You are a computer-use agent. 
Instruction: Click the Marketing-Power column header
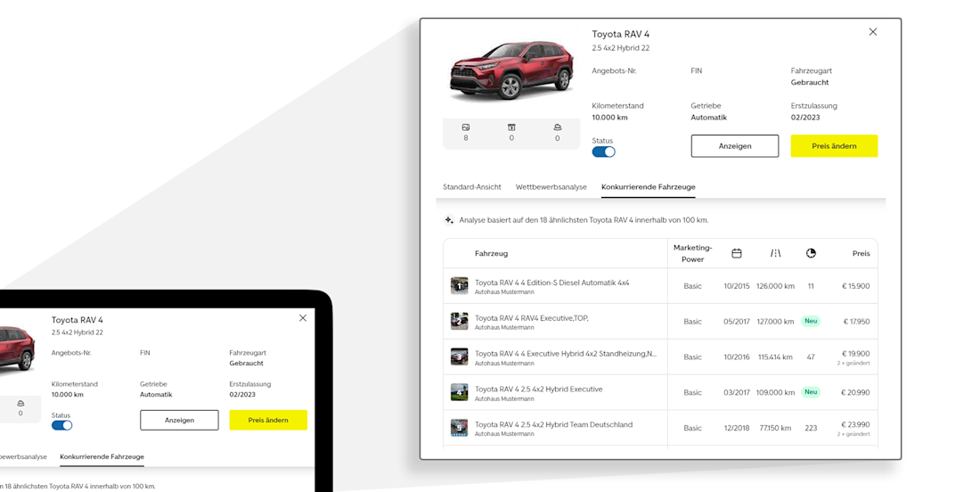tap(692, 253)
